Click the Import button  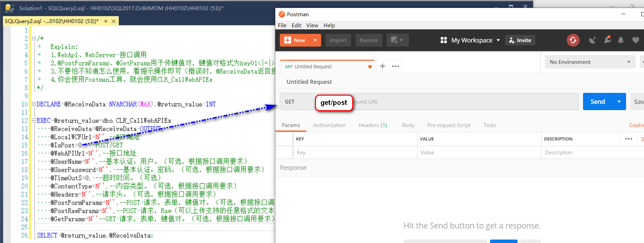(338, 40)
